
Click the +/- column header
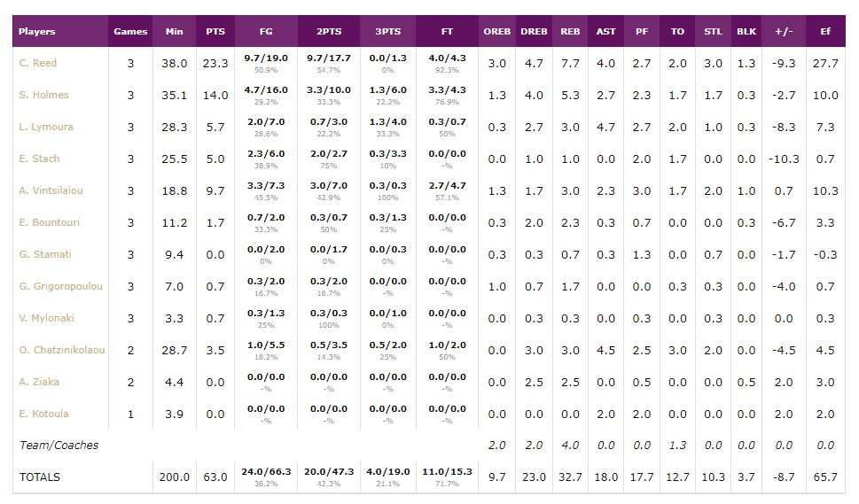click(x=784, y=31)
